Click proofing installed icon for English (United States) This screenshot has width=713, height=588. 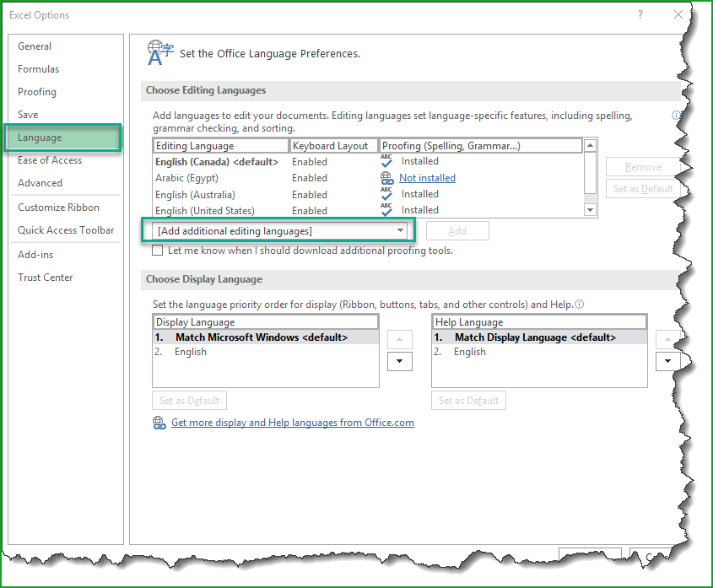(x=386, y=210)
